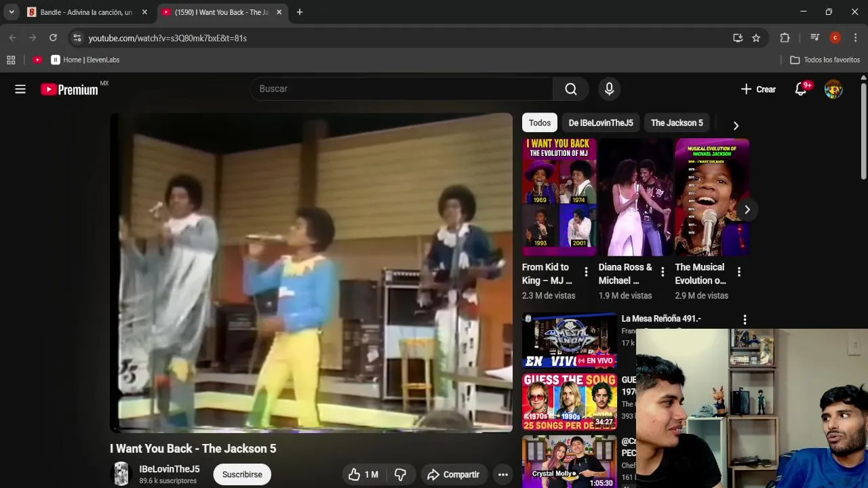868x488 pixels.
Task: Start voice search with microphone icon
Action: point(609,89)
